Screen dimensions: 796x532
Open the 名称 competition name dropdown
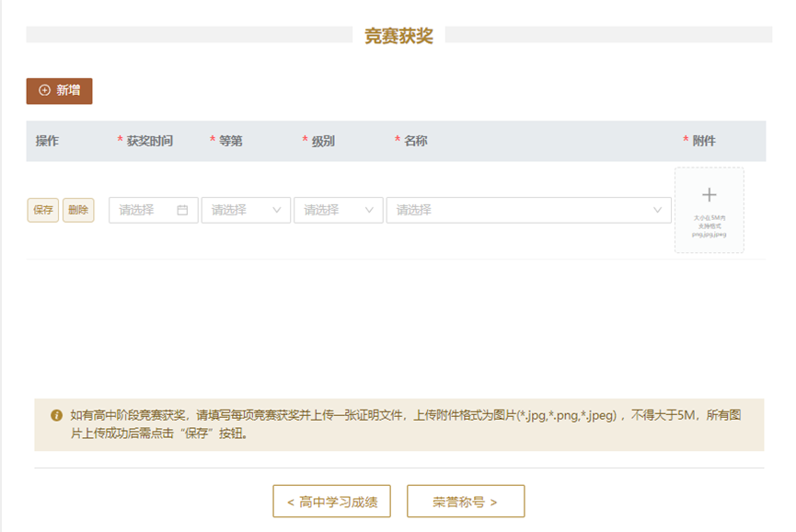(528, 210)
